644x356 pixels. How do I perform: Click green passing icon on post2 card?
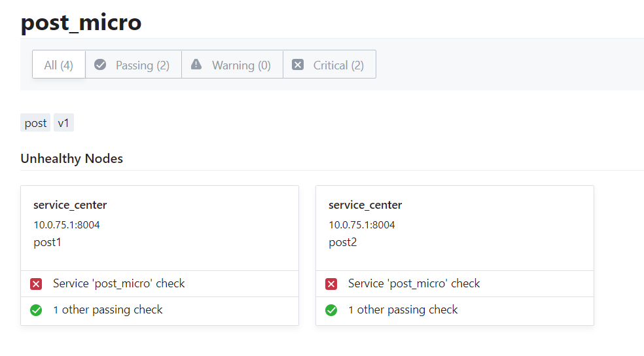coord(331,310)
